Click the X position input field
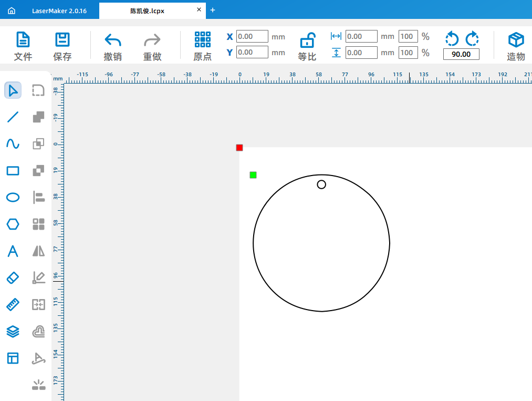 click(252, 37)
